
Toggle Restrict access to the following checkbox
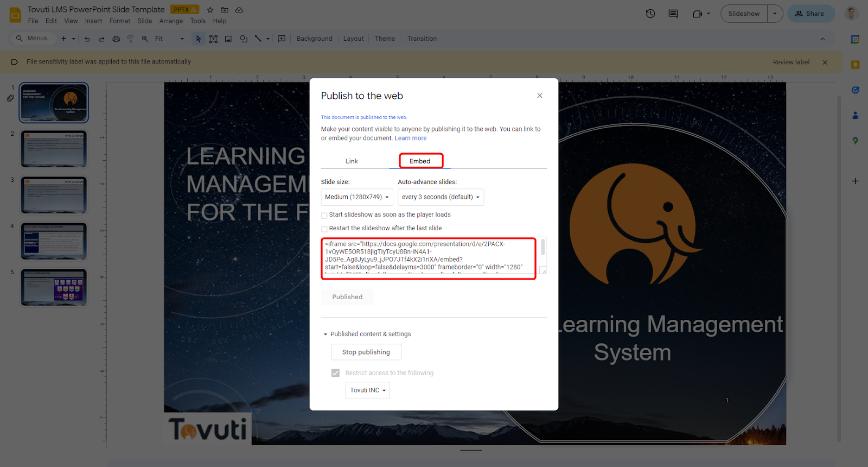(335, 373)
